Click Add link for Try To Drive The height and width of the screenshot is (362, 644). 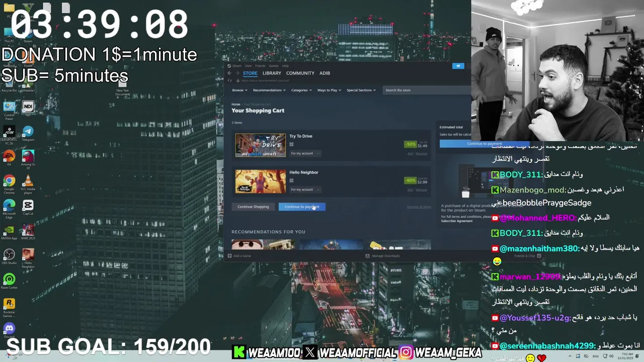(x=410, y=153)
